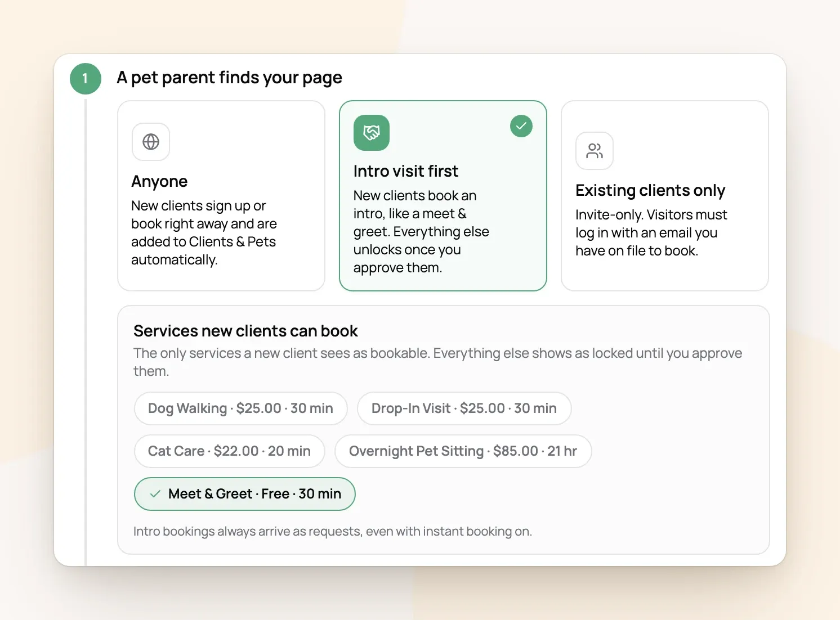The width and height of the screenshot is (840, 620).
Task: Click the Anyone card title
Action: coord(159,181)
